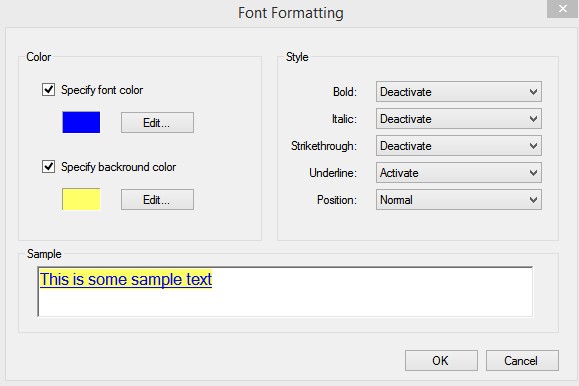This screenshot has width=579, height=386.
Task: Click the Italic dropdown arrow
Action: click(x=533, y=119)
